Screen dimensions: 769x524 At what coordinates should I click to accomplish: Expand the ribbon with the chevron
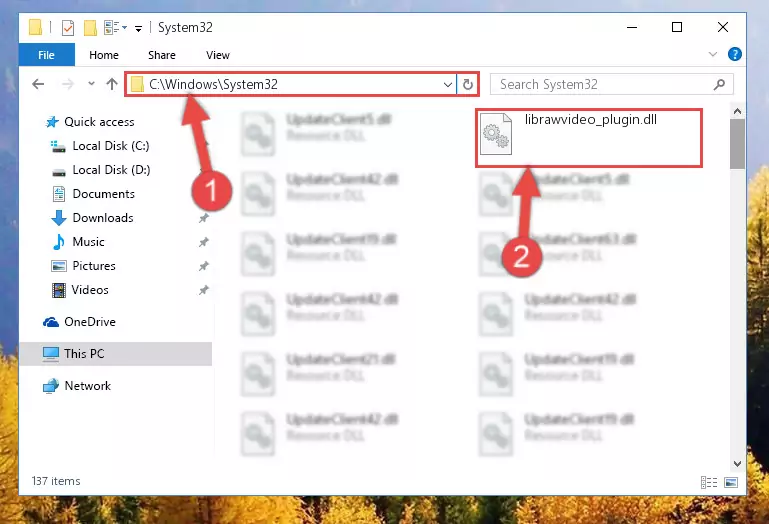(713, 54)
